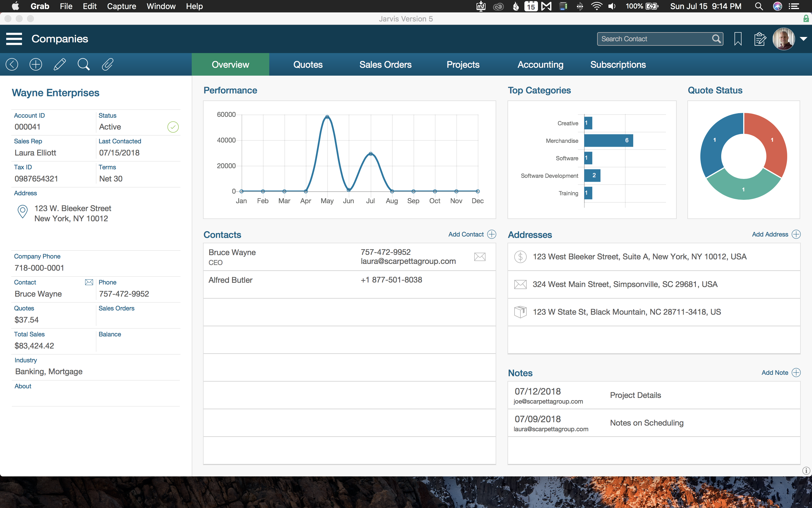Image resolution: width=812 pixels, height=508 pixels.
Task: Click the May peak point on Performance chart
Action: point(327,117)
